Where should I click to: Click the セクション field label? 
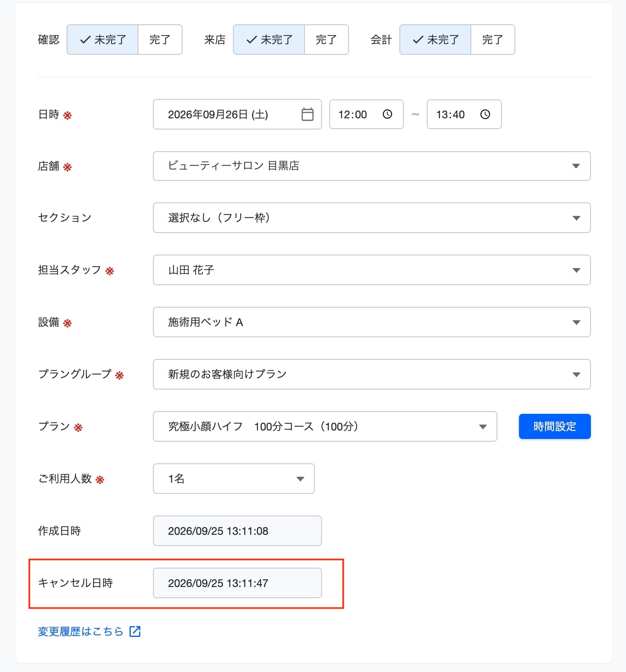click(x=65, y=218)
